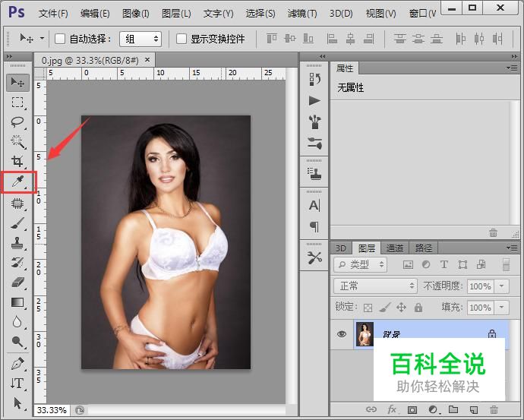Select the Path Selection arrow tool
The height and width of the screenshot is (420, 524).
coord(17,403)
